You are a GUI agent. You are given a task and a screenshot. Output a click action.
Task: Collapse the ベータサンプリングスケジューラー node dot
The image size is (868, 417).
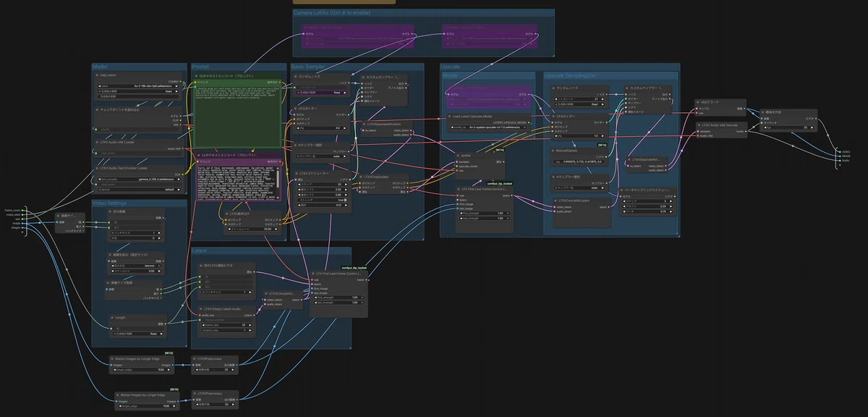(x=621, y=190)
